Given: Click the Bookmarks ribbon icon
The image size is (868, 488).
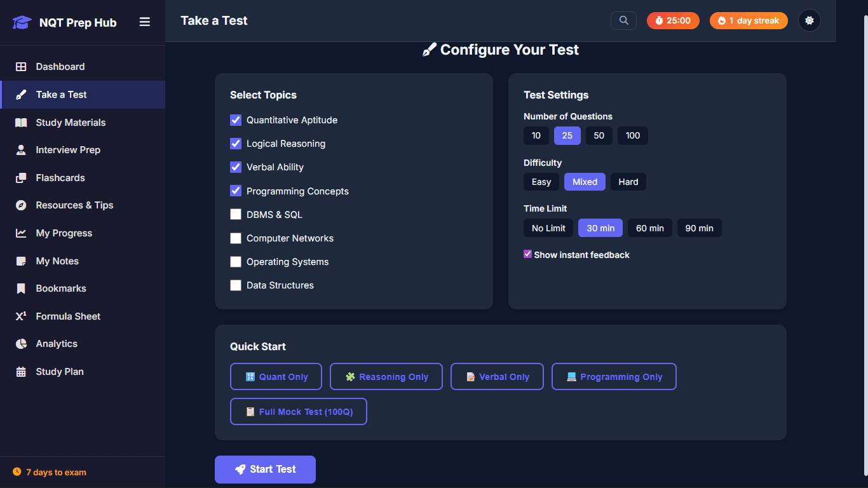Looking at the screenshot, I should (21, 288).
